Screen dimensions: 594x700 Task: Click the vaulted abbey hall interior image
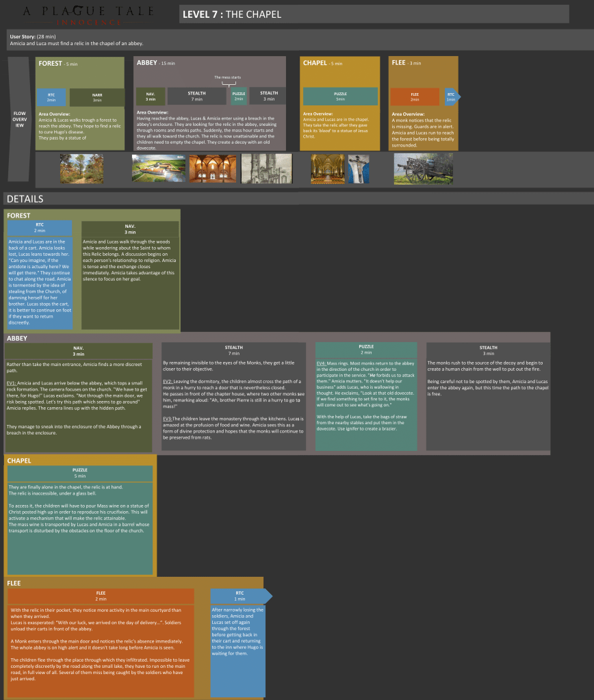pyautogui.click(x=211, y=168)
